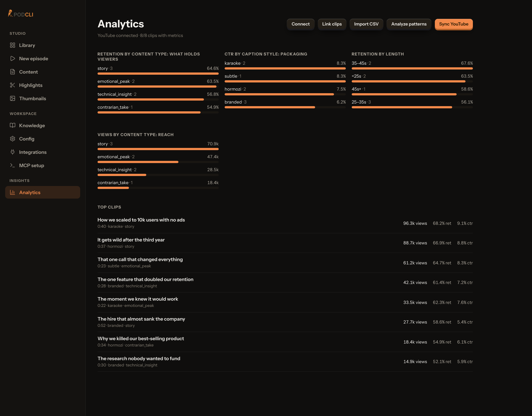Screen dimensions: 532x416
Task: Click the Analytics bar chart icon
Action: [x=12, y=192]
